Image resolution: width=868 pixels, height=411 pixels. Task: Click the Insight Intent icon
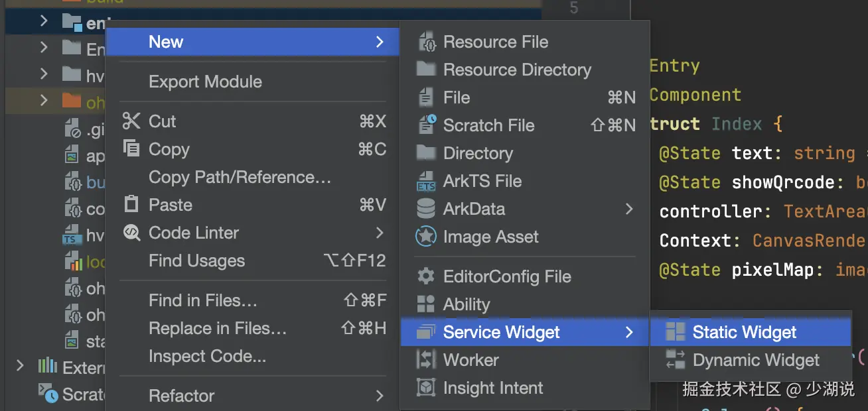tap(425, 388)
